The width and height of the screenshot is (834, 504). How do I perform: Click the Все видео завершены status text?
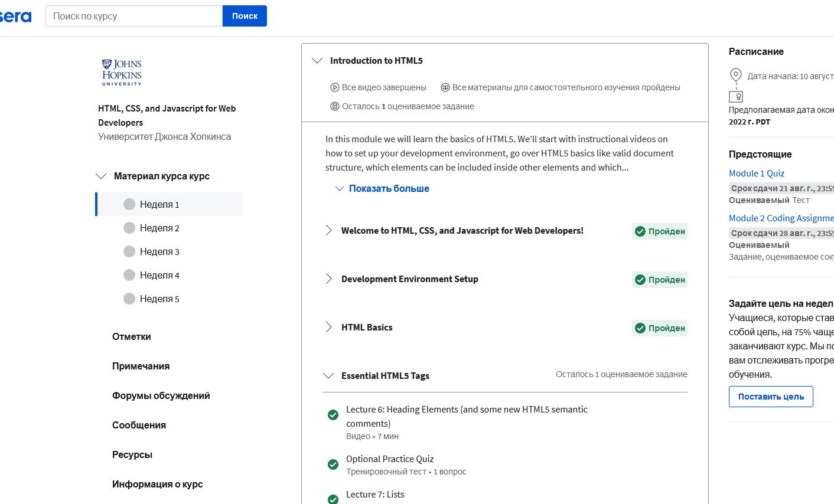pyautogui.click(x=384, y=87)
